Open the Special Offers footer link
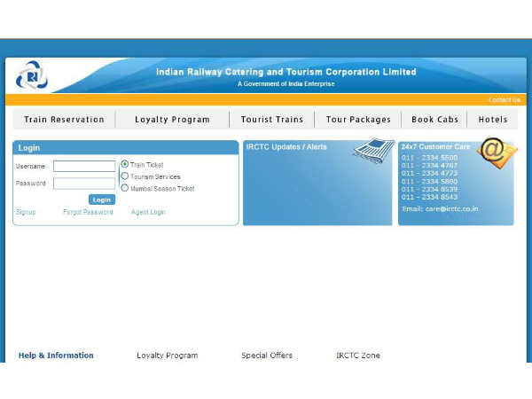The width and height of the screenshot is (532, 399). pos(267,356)
